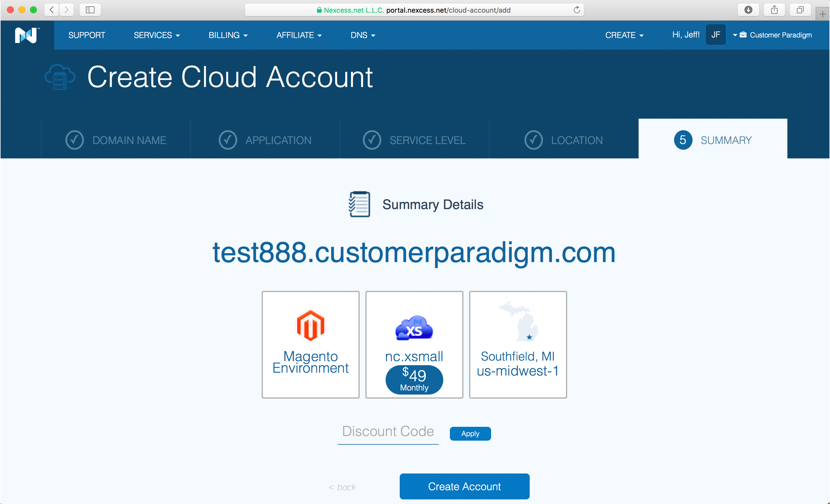Open the Customer Paradigm account dropdown
The image size is (830, 504).
click(x=772, y=35)
